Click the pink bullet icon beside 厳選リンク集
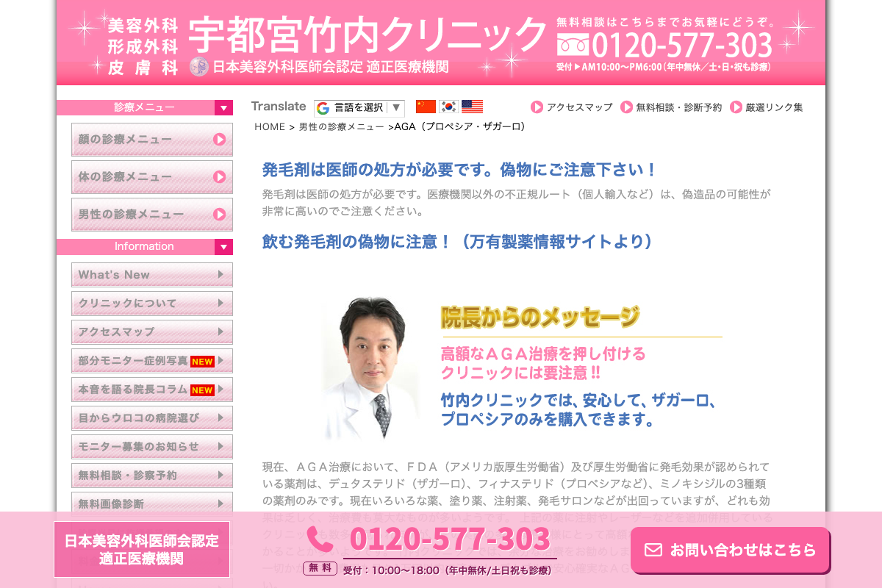The height and width of the screenshot is (588, 882). pos(736,107)
